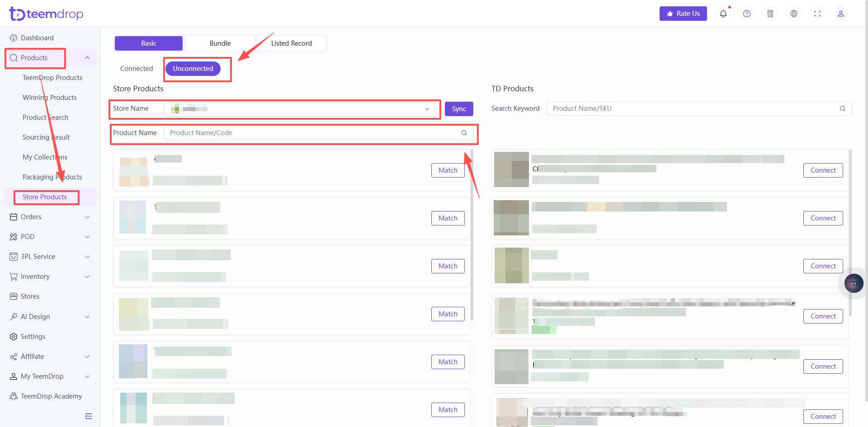The height and width of the screenshot is (427, 868).
Task: Expand the AI Design chevron
Action: click(x=87, y=317)
